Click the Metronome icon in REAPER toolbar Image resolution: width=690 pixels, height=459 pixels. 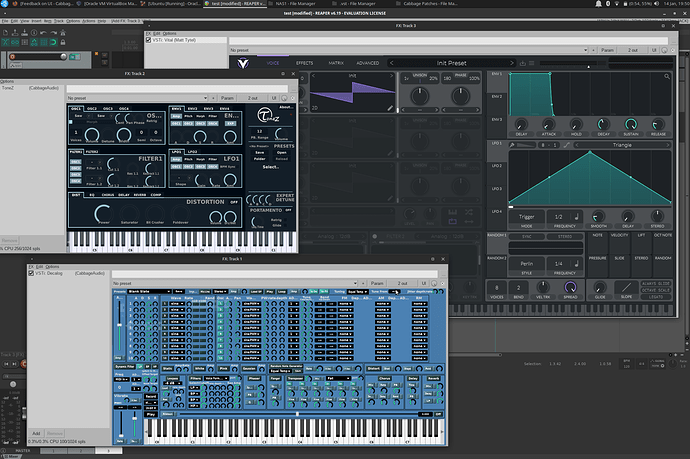click(x=63, y=33)
